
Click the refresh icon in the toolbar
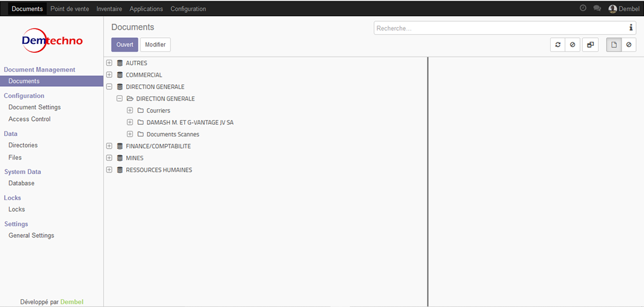coord(558,44)
